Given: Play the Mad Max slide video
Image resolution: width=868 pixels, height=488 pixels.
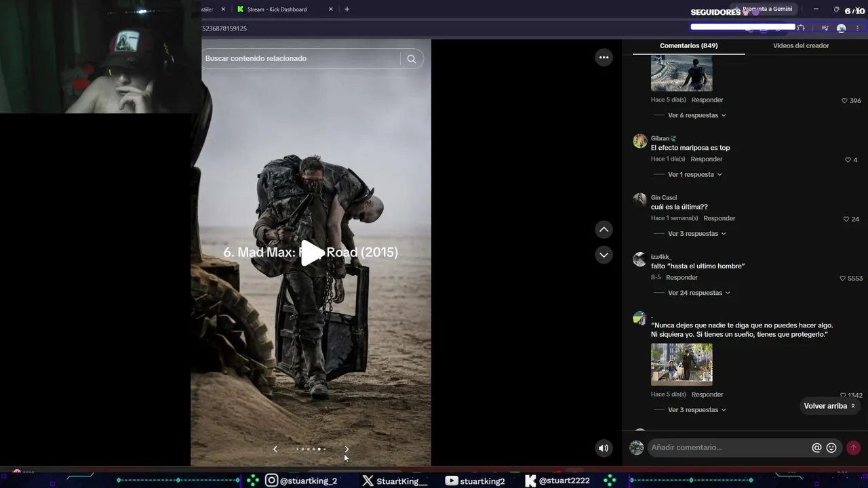Looking at the screenshot, I should 313,253.
